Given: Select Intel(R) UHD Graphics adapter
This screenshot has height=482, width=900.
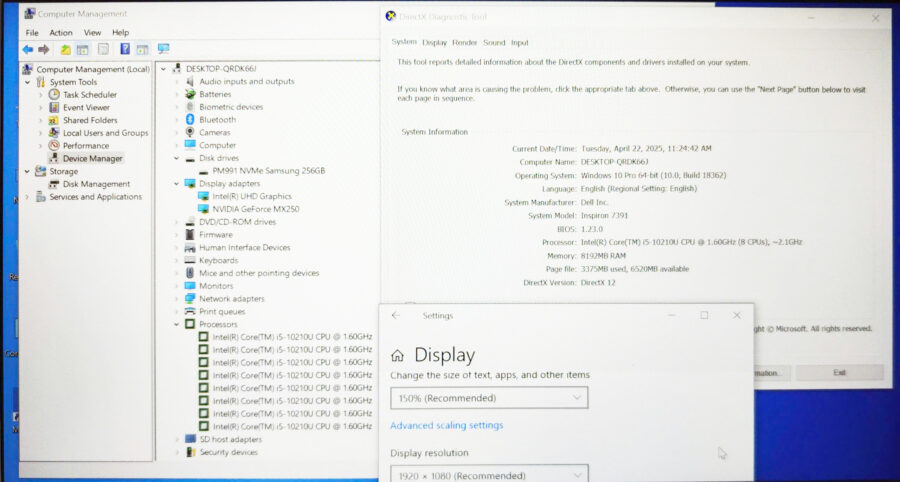Looking at the screenshot, I should click(252, 196).
